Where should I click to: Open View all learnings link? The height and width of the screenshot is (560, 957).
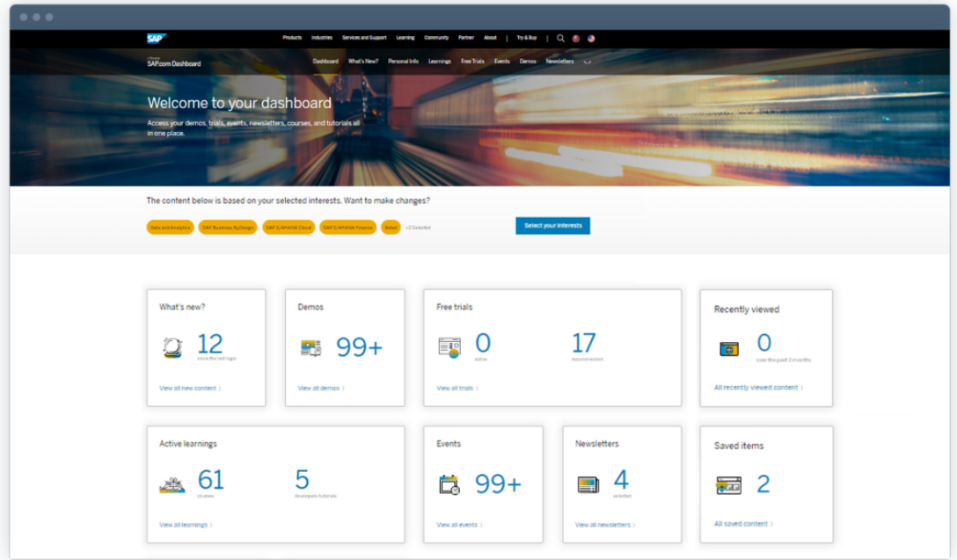186,525
